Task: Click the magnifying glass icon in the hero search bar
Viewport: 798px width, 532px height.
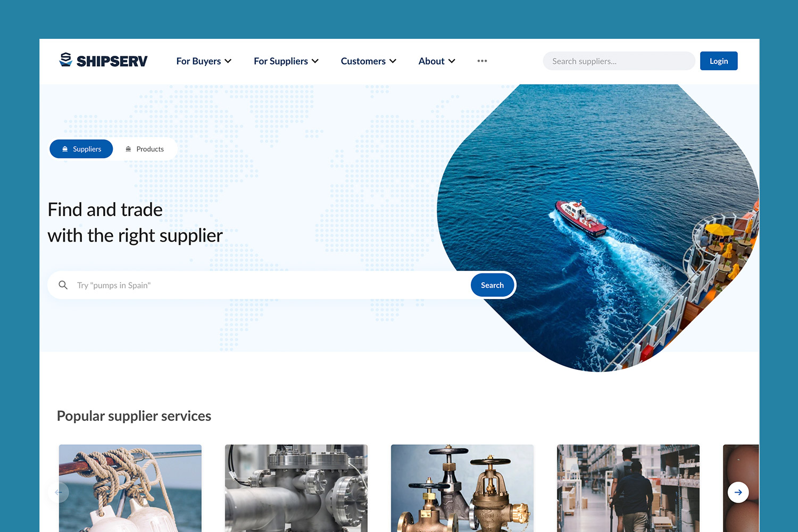Action: click(x=63, y=285)
